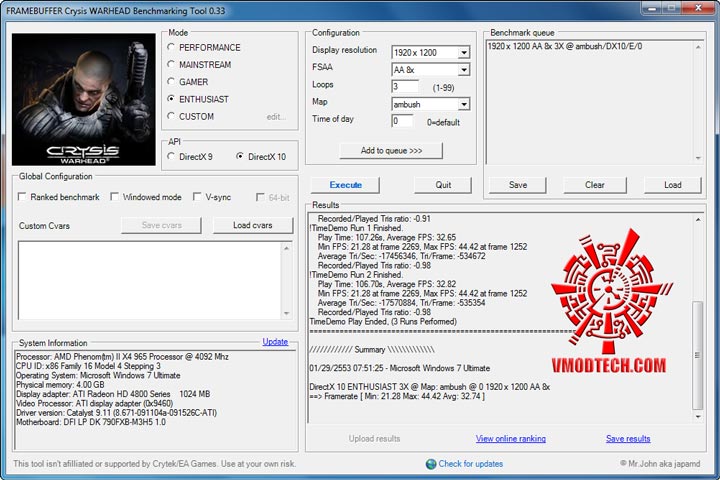Click the Loops input field
The image size is (720, 480).
405,87
